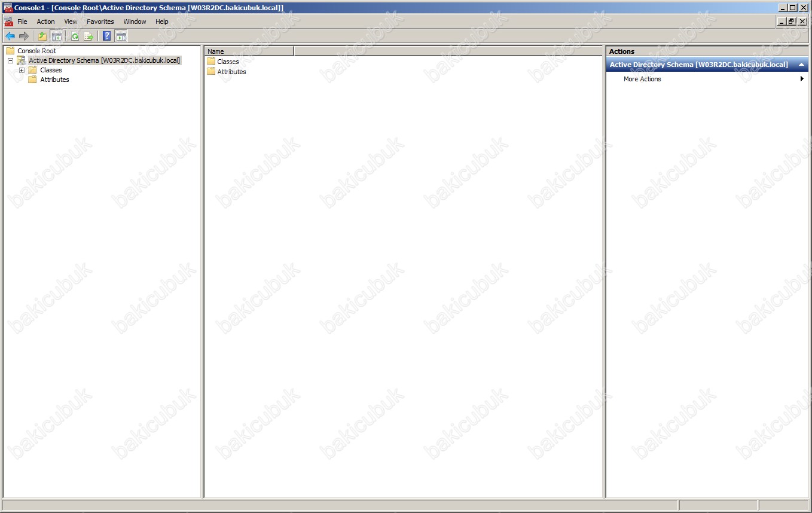This screenshot has width=812, height=513.
Task: Expand the Classes node in tree
Action: pos(22,70)
